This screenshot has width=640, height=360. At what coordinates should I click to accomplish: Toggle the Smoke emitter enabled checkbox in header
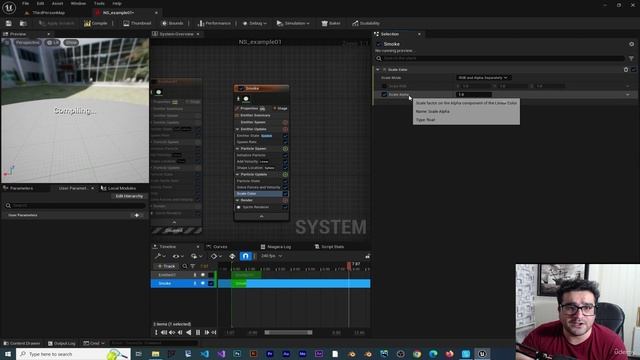[x=241, y=88]
